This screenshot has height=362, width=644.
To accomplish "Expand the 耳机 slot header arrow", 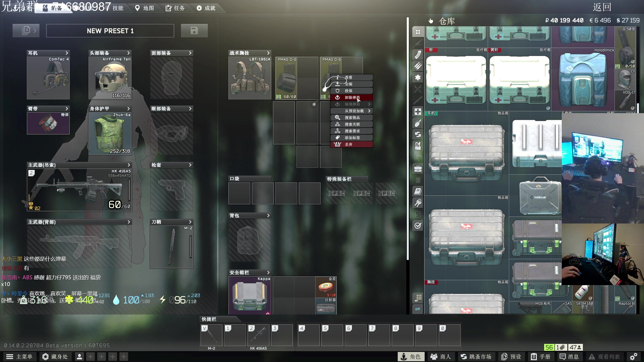I will coord(67,53).
